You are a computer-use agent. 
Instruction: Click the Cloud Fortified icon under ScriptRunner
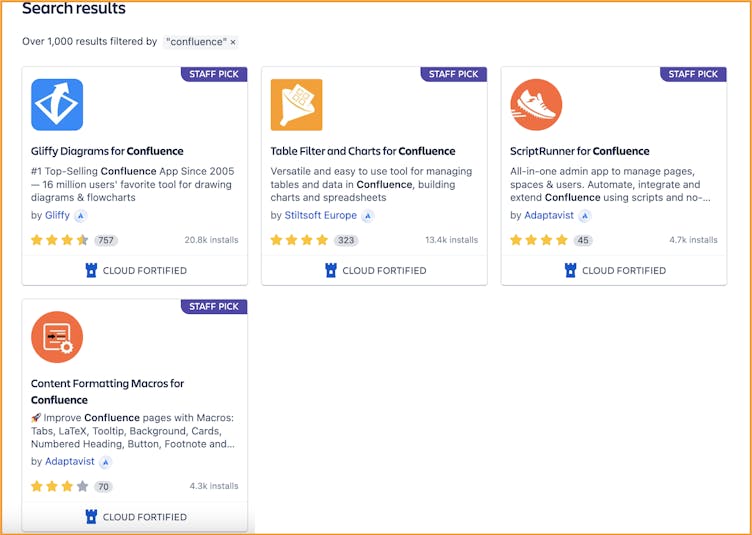(x=570, y=270)
